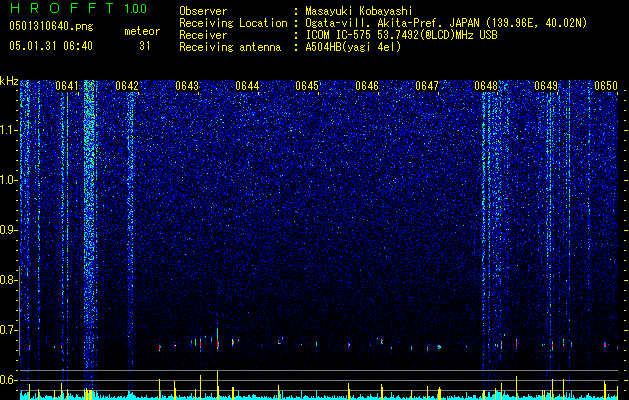Click the Receiver label

click(203, 35)
